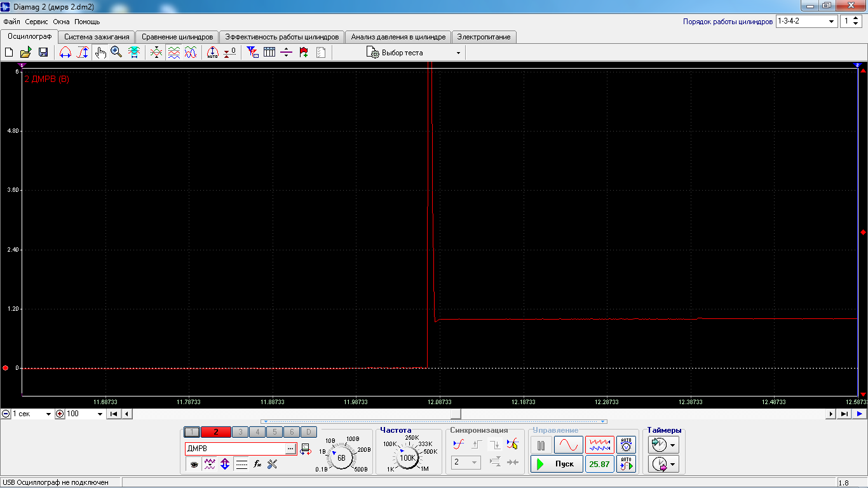Toggle channel 6 button

point(290,432)
